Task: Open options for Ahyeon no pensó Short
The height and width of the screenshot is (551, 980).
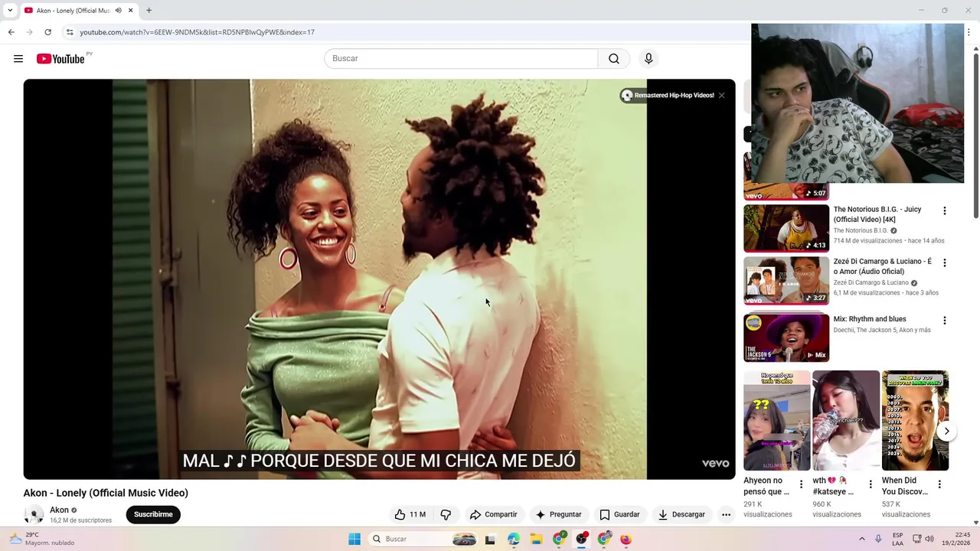Action: (x=801, y=484)
